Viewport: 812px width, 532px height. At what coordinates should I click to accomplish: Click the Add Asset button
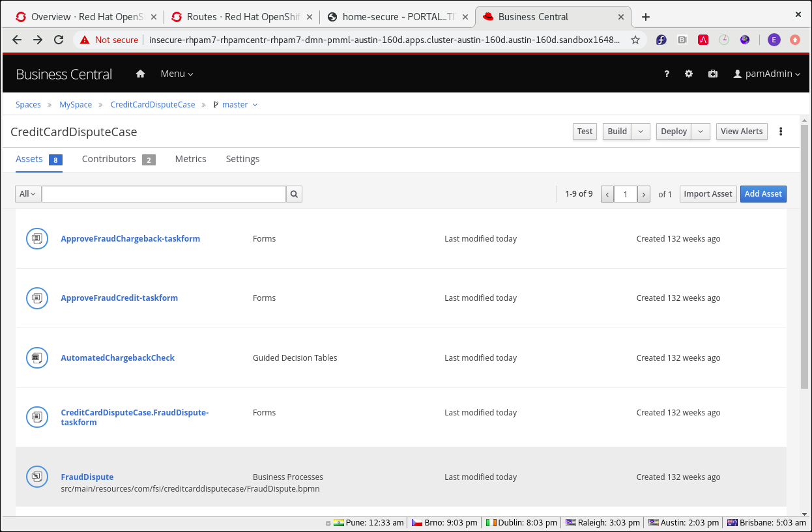(x=762, y=194)
